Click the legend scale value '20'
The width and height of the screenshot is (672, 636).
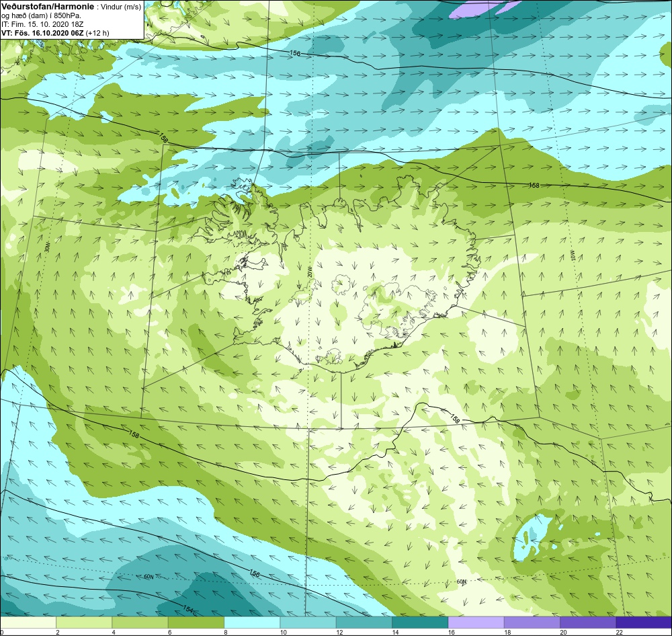point(563,633)
